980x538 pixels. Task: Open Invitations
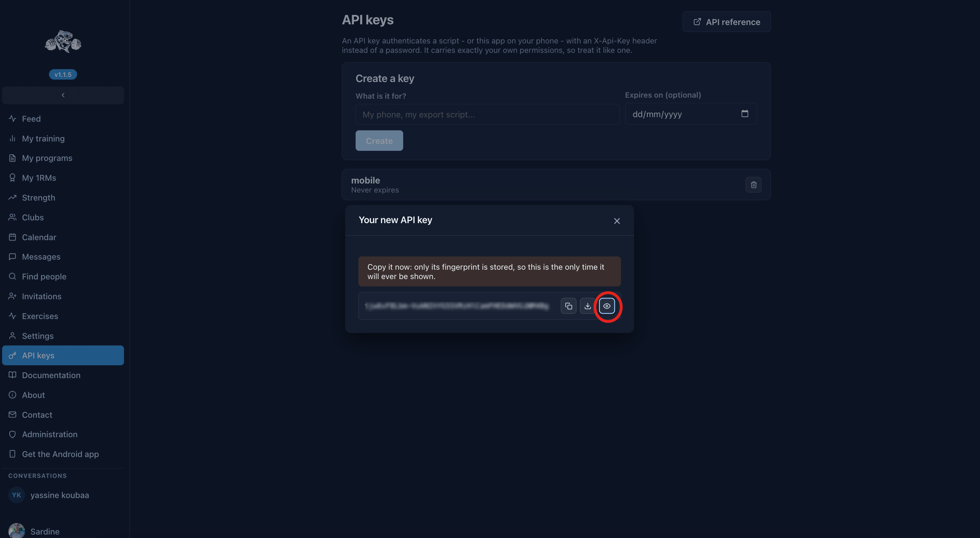(63, 296)
